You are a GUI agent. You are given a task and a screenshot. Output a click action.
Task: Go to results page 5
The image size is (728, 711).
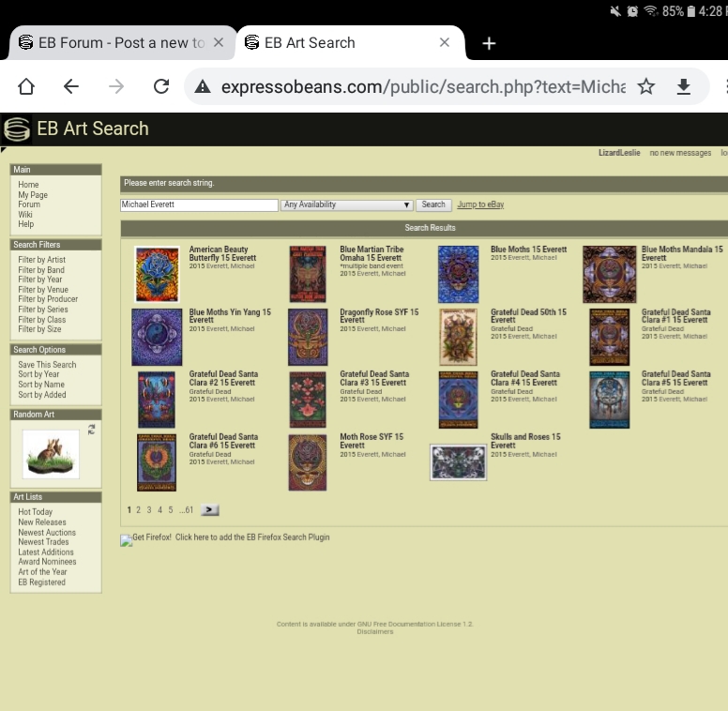[x=171, y=510]
